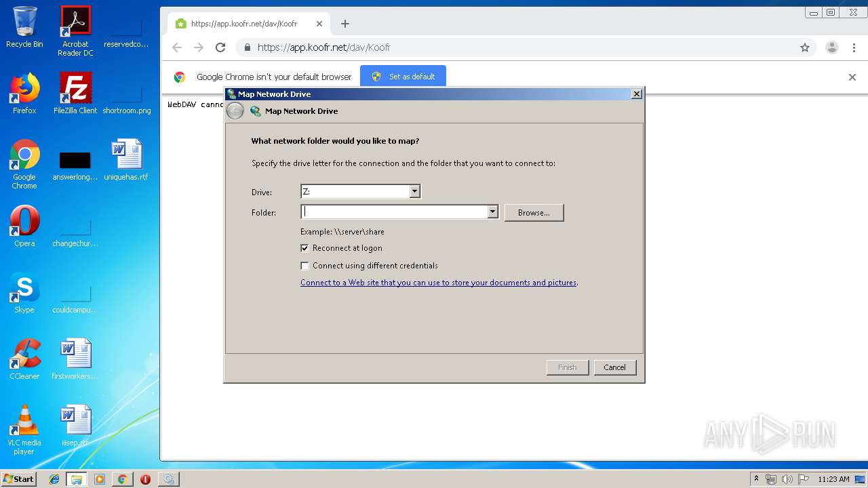Click the Finish button
The image size is (868, 488).
point(568,367)
